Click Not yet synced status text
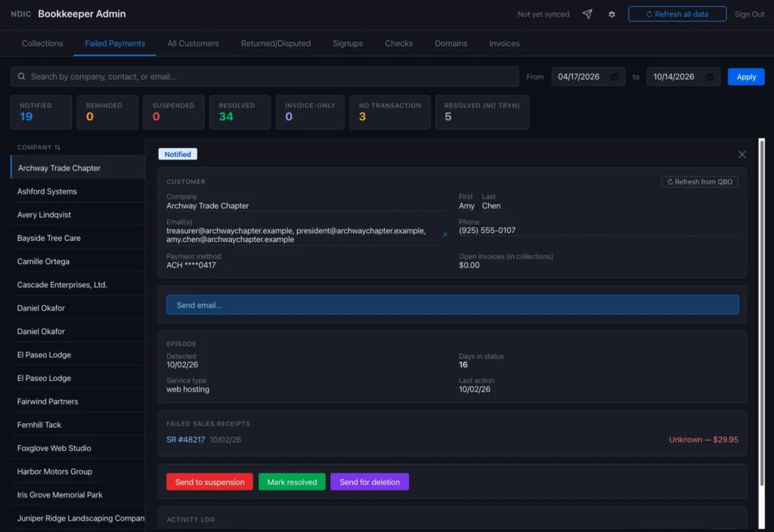The width and height of the screenshot is (774, 532). tap(543, 14)
